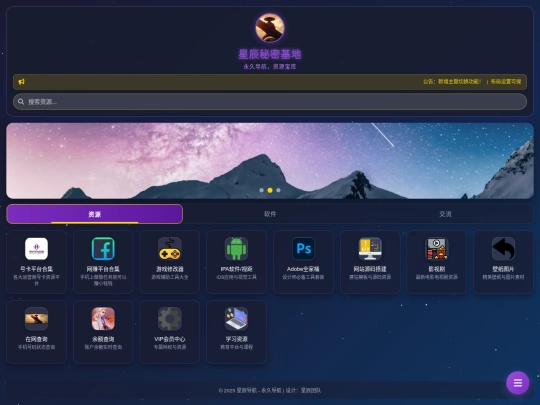Screen dimensions: 540x405
Task: Open the 网站源码搭建 monitor icon
Action: 370,249
